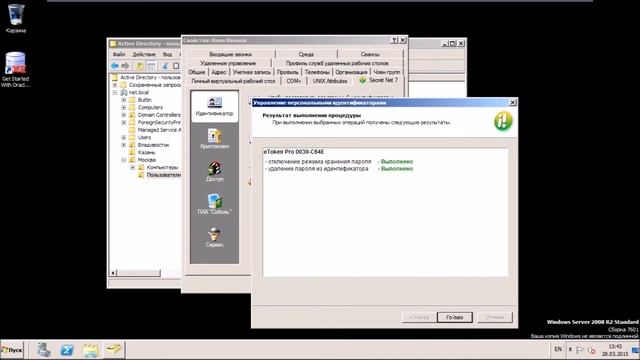Click the up-one-level folder toolbar icon

tap(140, 66)
